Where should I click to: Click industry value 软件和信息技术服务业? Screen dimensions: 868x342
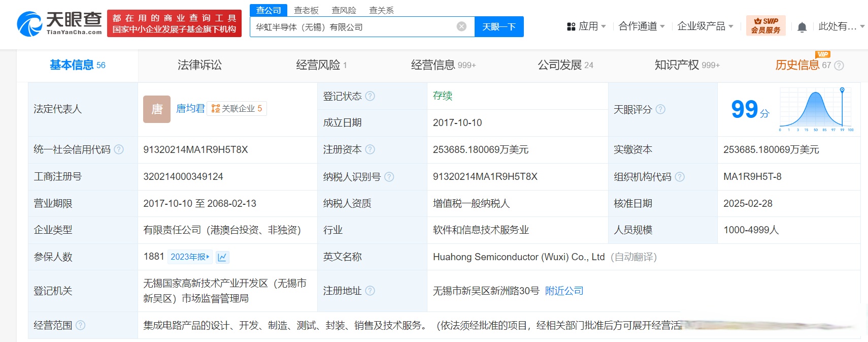(481, 230)
